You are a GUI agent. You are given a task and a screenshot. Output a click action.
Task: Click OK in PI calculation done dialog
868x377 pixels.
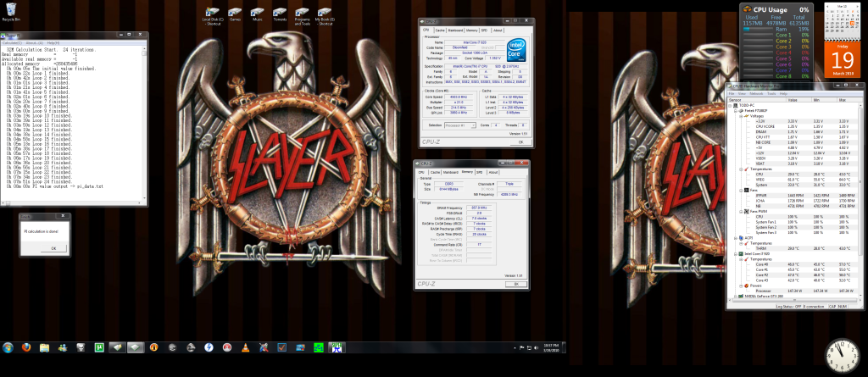[x=53, y=248]
